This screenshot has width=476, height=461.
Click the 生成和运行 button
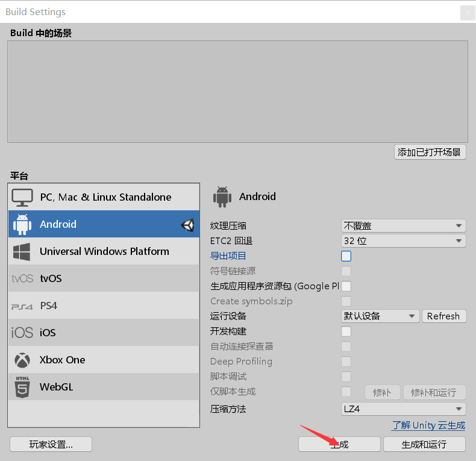click(x=424, y=444)
